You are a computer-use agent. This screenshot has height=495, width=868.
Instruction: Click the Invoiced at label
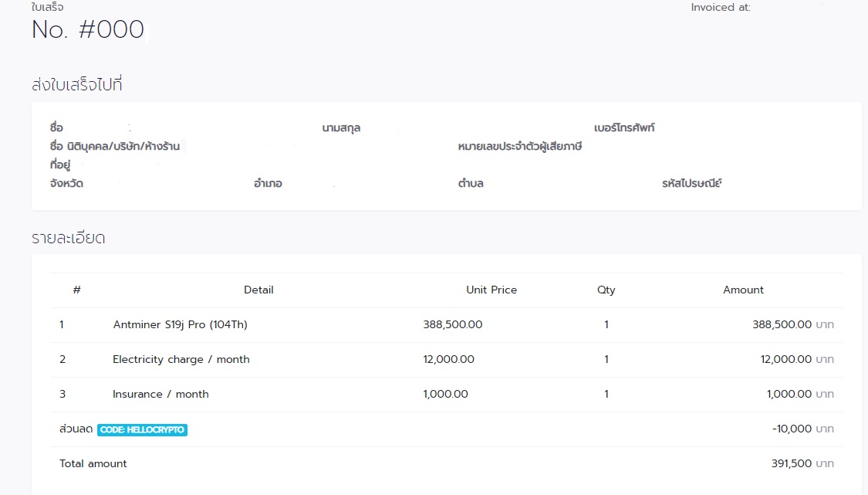click(x=720, y=7)
